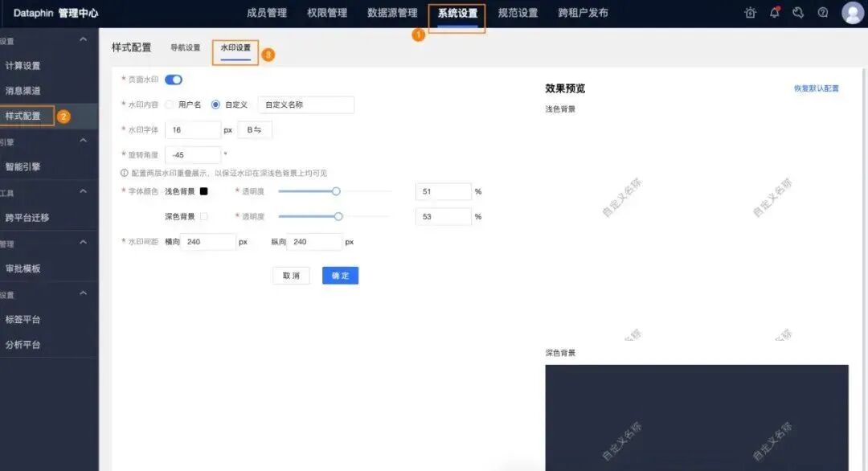Image resolution: width=868 pixels, height=471 pixels.
Task: Open notifications bell icon
Action: pyautogui.click(x=775, y=12)
